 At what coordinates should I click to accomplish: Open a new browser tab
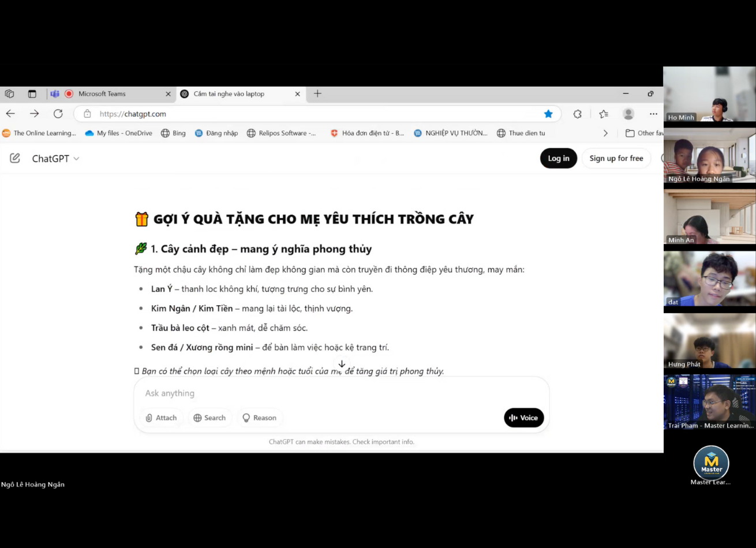tap(317, 93)
